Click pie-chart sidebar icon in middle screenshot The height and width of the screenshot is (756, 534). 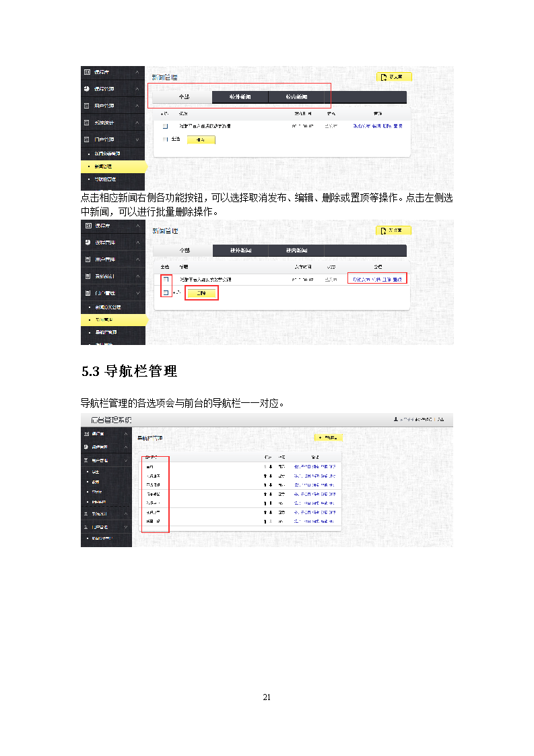coord(88,243)
